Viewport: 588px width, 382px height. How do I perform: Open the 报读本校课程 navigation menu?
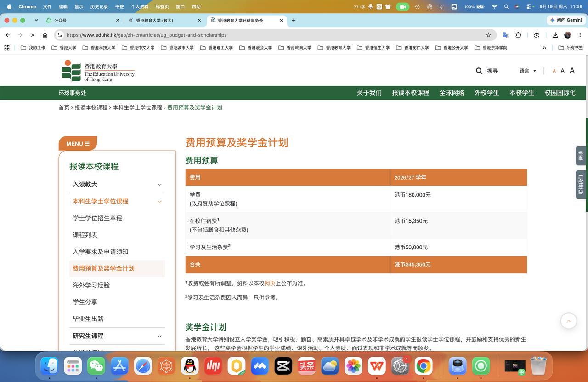pyautogui.click(x=410, y=93)
